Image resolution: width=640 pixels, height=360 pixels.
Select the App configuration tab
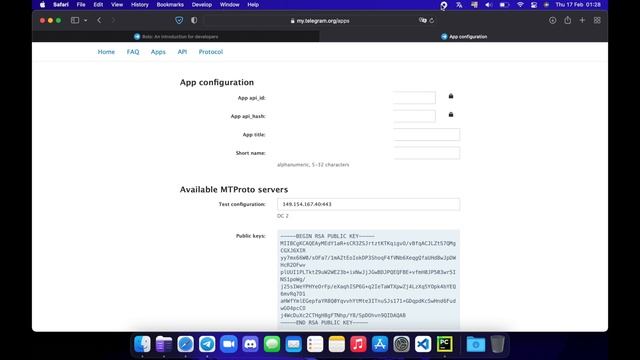(x=464, y=36)
